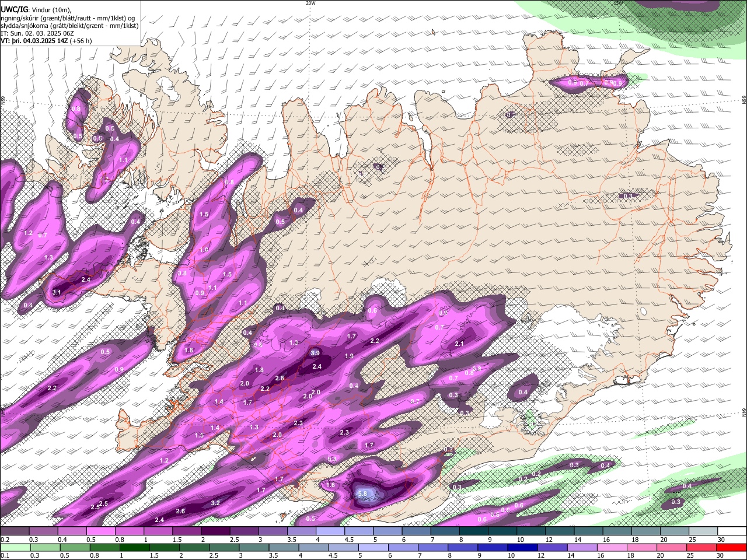The height and width of the screenshot is (560, 747).
Task: Click the dark teal 8 swatch in upper legend
Action: click(x=473, y=531)
